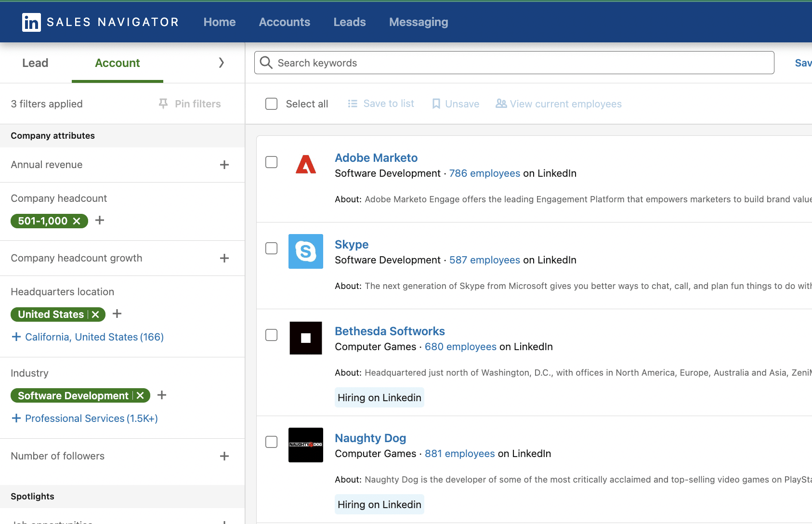Switch to the Lead tab
The height and width of the screenshot is (524, 812).
click(x=35, y=63)
